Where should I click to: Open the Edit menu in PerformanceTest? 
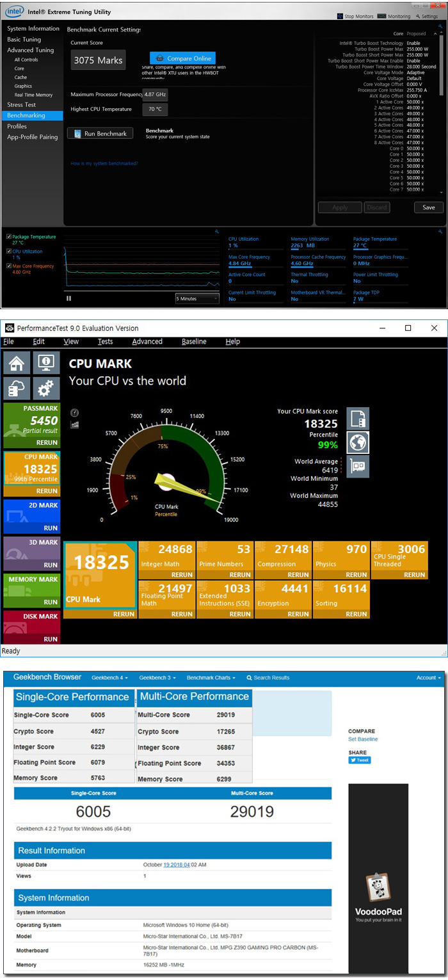(39, 342)
